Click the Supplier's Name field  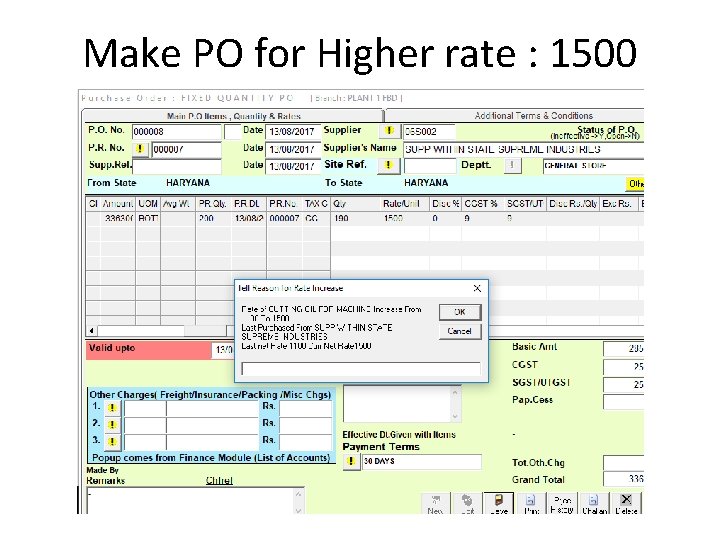tap(523, 150)
